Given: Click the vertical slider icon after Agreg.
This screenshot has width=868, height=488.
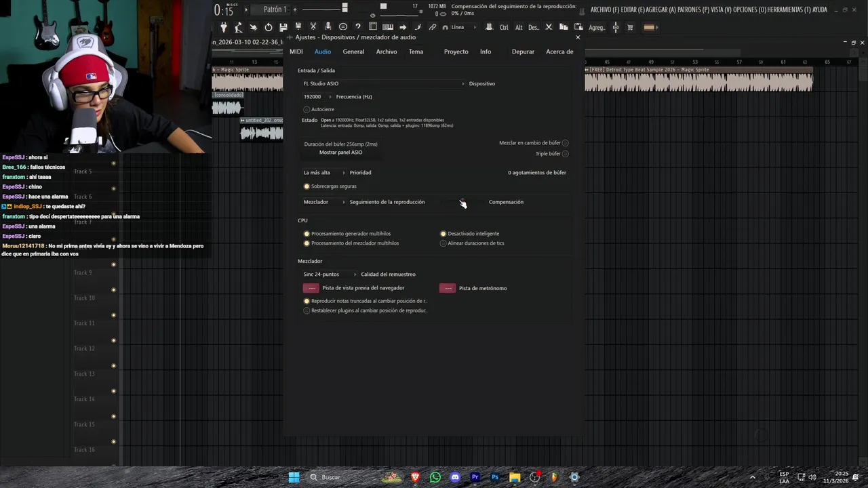Looking at the screenshot, I should [616, 27].
